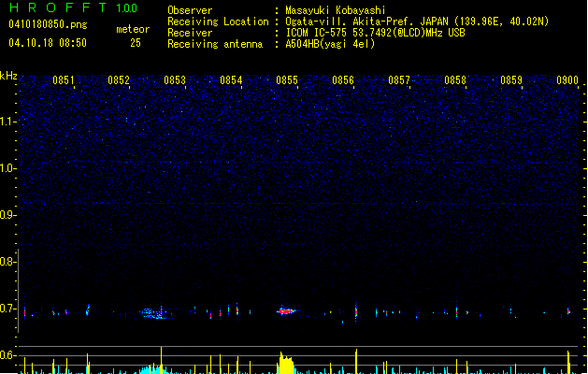The image size is (588, 374).
Task: Click the 0900 time marker
Action: (x=567, y=80)
